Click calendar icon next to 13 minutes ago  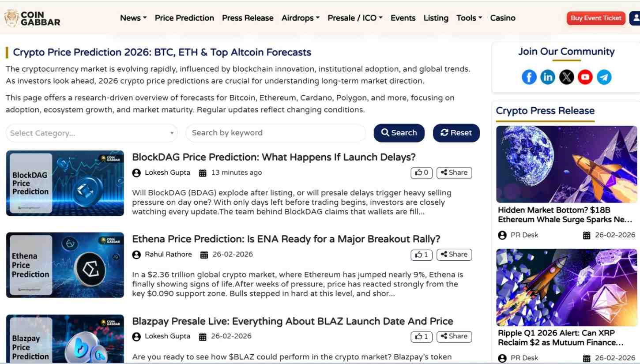203,173
